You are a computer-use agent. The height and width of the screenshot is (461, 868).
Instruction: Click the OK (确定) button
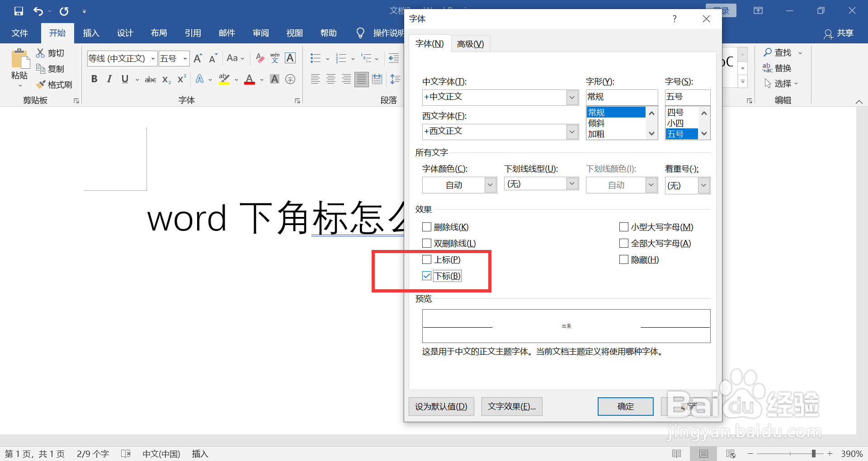coord(625,406)
